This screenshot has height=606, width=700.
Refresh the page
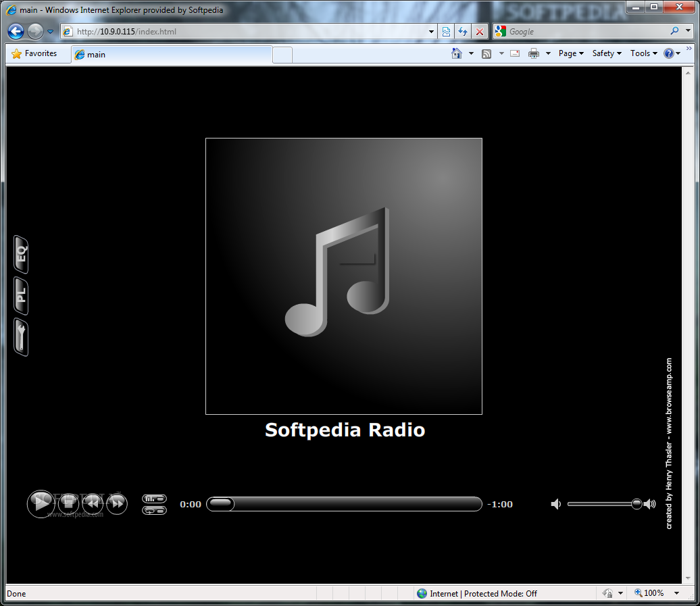(463, 32)
